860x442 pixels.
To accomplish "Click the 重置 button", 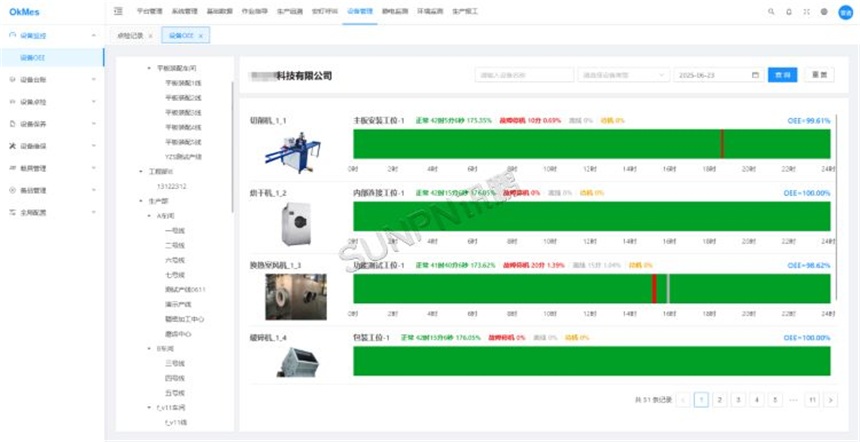I will point(819,75).
